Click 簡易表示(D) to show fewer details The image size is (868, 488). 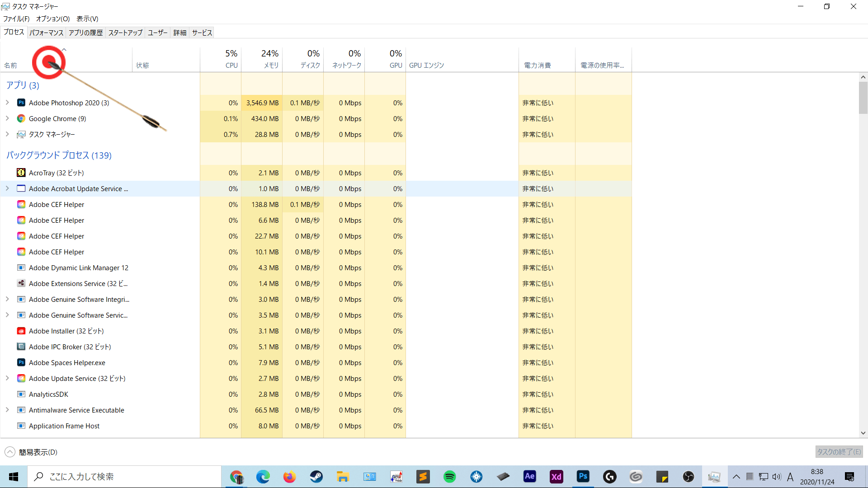pos(31,452)
